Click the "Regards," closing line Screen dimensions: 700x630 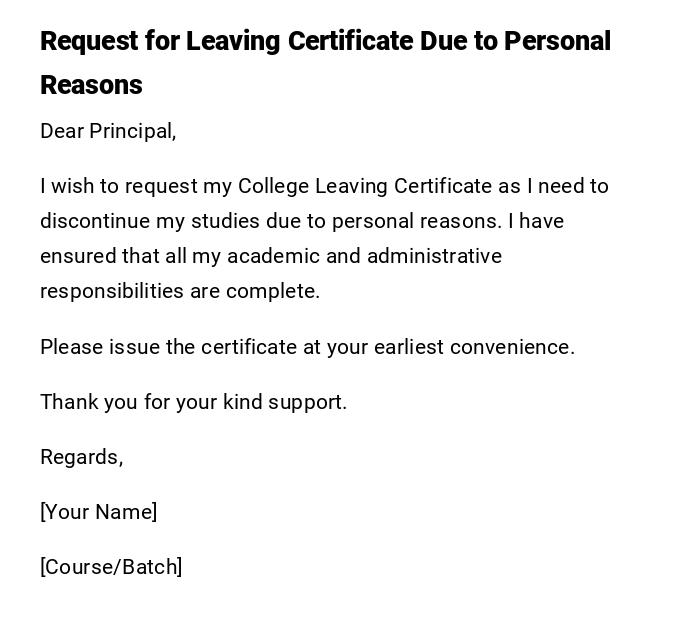coord(81,457)
